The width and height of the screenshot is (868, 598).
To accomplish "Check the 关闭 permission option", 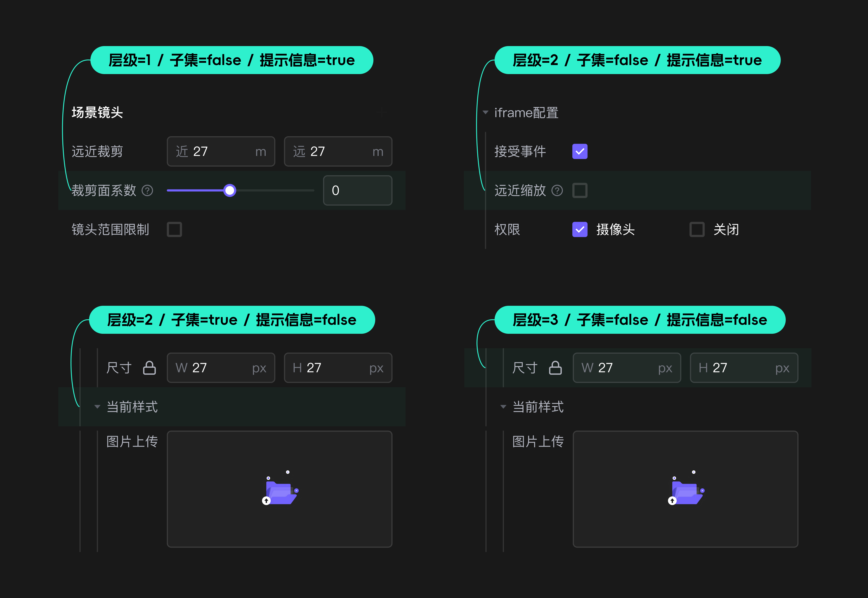I will pos(697,230).
